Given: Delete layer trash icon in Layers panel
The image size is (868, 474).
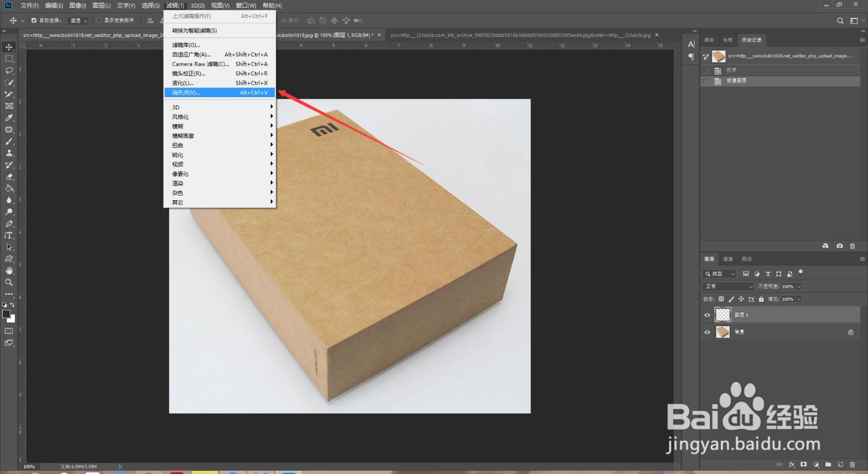Looking at the screenshot, I should 852,464.
